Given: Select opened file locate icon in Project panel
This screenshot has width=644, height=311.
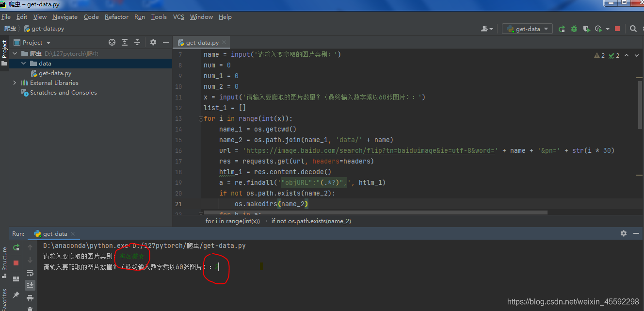Looking at the screenshot, I should [112, 42].
